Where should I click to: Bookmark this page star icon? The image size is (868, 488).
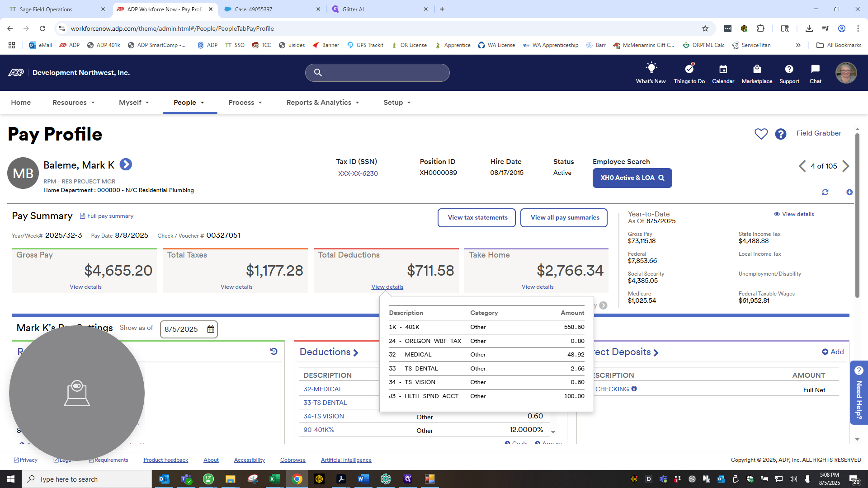tap(705, 28)
